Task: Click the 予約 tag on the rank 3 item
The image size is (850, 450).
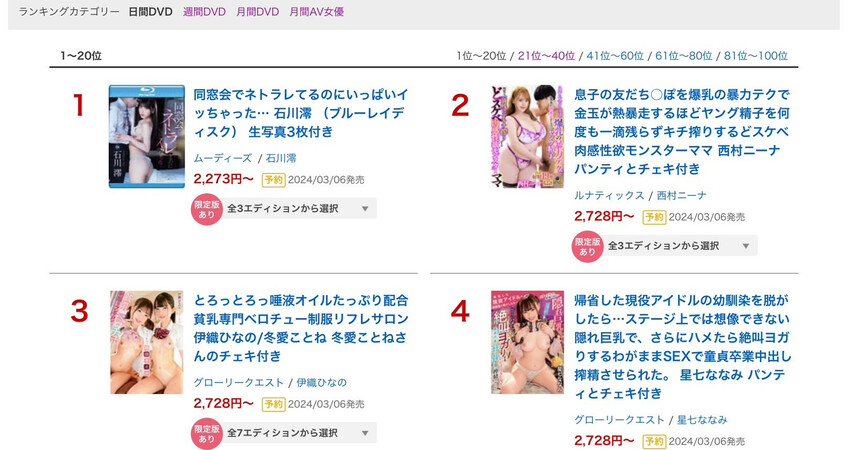Action: pos(274,404)
